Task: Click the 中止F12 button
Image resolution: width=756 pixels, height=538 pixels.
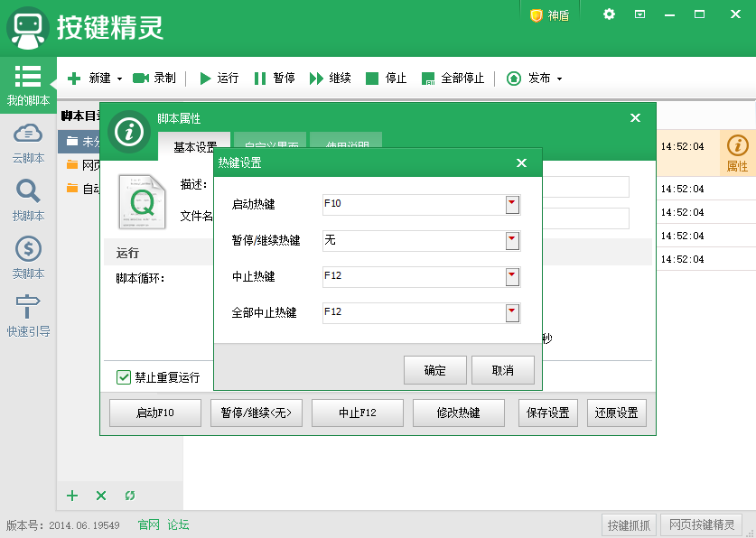Action: [358, 413]
